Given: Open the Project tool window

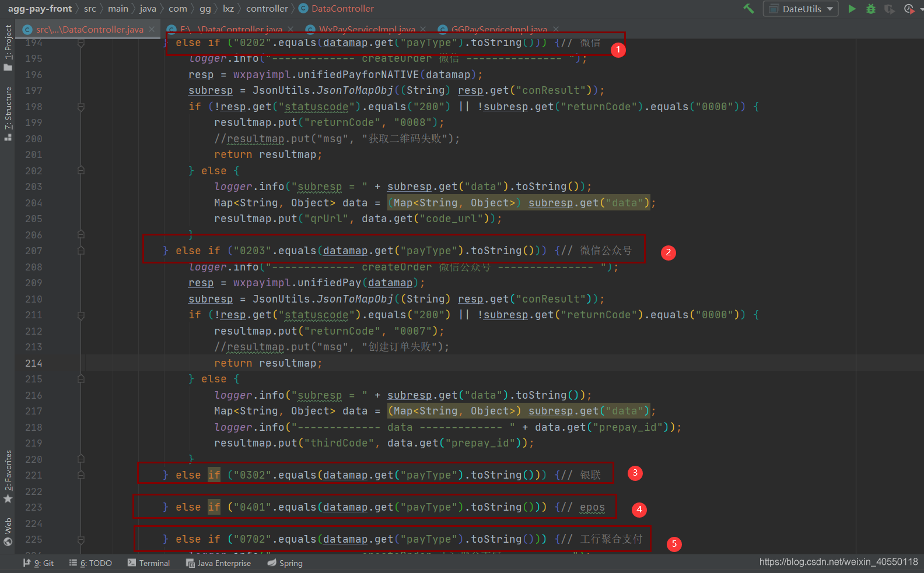Looking at the screenshot, I should click(x=8, y=48).
